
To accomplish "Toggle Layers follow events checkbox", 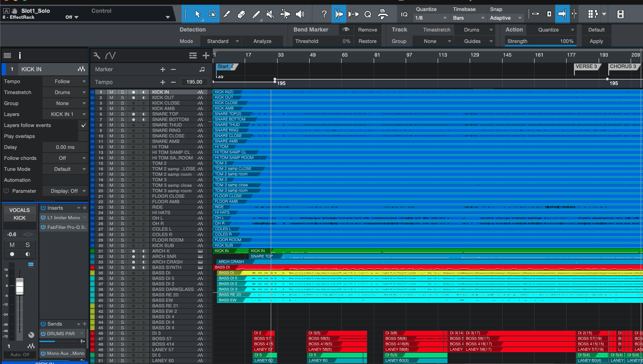I will [83, 125].
